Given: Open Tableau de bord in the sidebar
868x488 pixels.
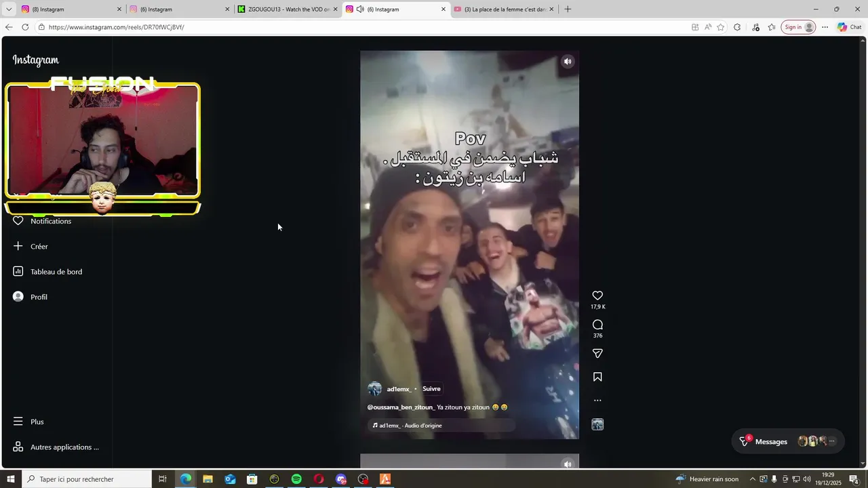Looking at the screenshot, I should pyautogui.click(x=47, y=272).
